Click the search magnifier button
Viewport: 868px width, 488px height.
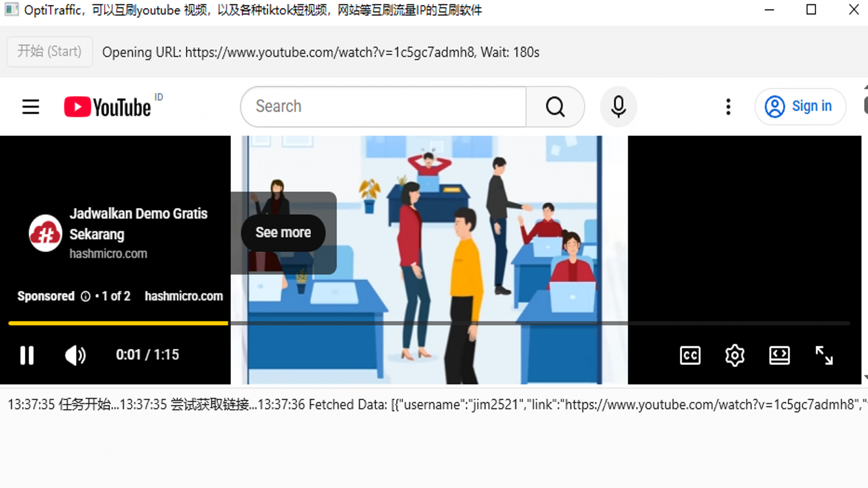point(555,107)
